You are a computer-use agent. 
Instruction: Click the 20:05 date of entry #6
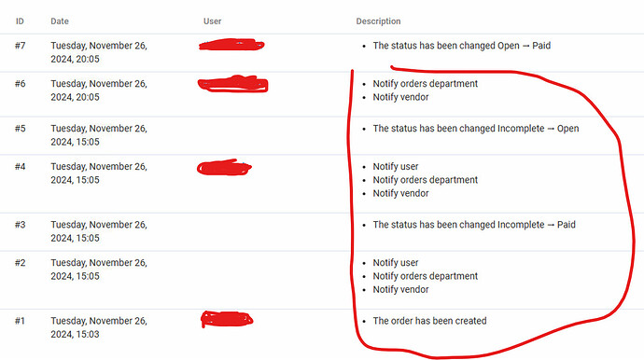pos(99,90)
